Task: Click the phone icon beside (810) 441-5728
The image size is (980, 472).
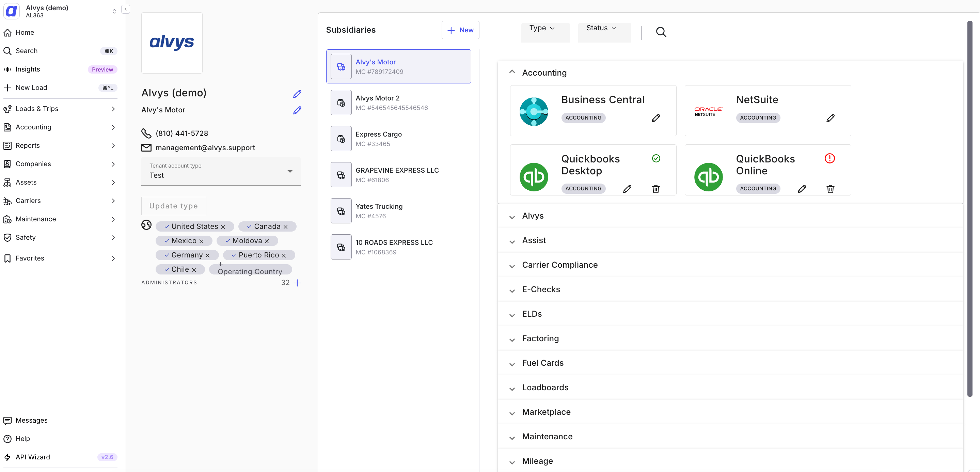Action: coord(146,133)
